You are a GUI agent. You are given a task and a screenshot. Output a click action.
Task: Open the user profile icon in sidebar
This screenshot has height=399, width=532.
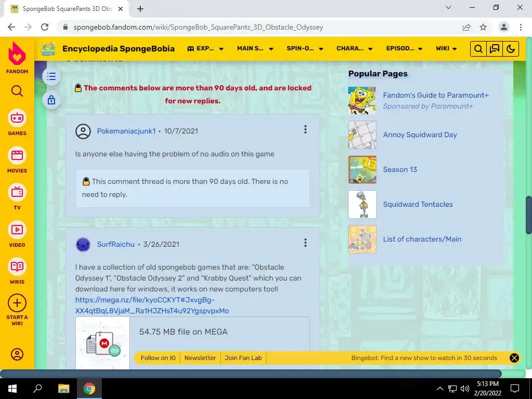(17, 354)
